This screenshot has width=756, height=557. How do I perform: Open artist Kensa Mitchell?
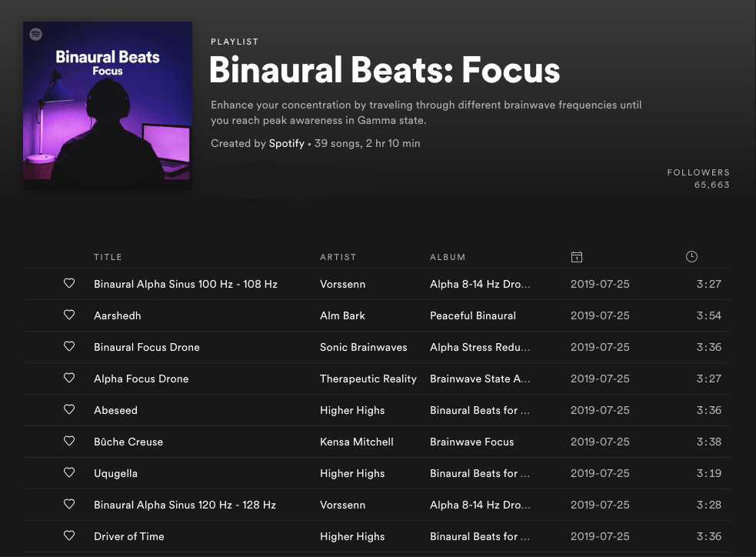[357, 442]
